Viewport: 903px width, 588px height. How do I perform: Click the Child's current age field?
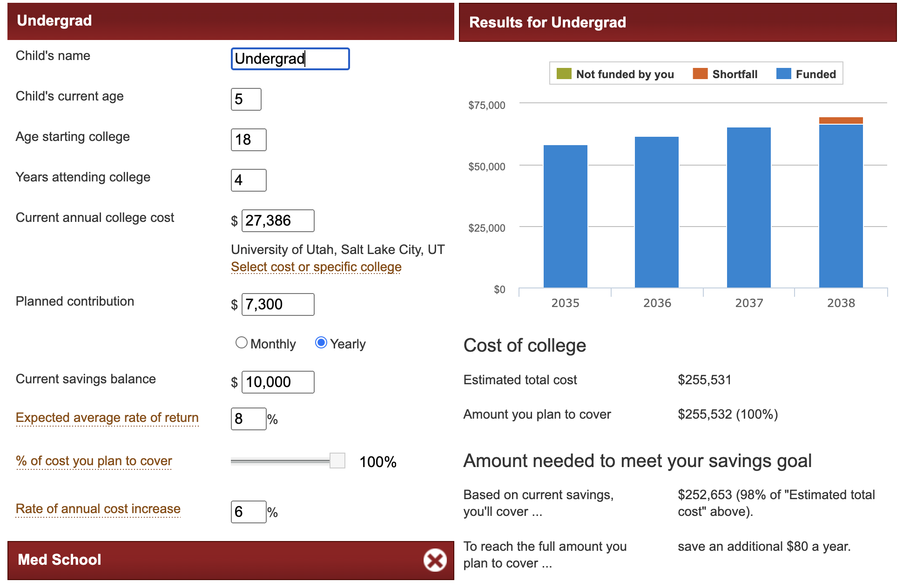point(246,99)
